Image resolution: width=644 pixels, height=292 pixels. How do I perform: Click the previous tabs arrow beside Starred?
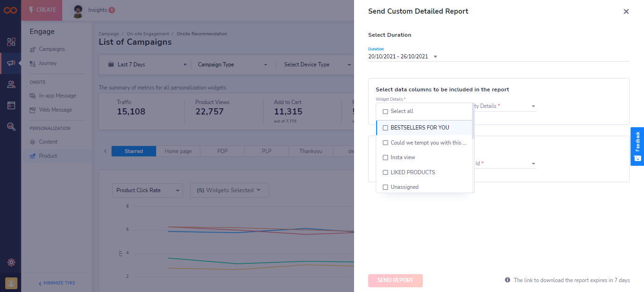105,151
